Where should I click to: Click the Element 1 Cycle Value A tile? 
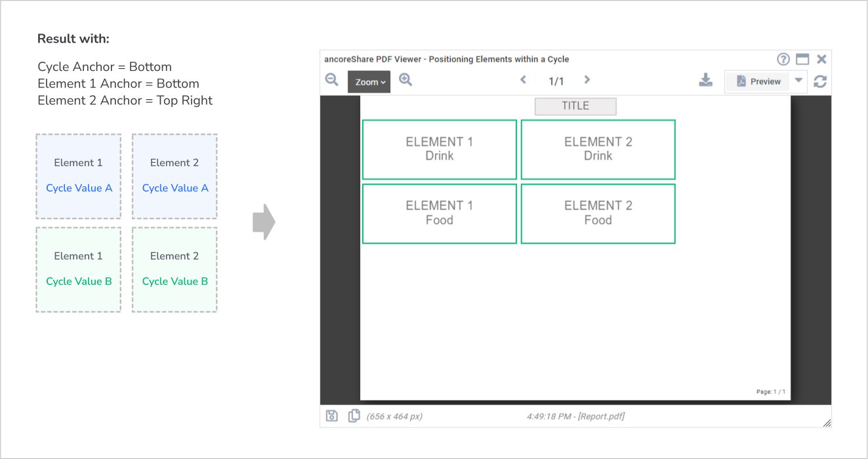pyautogui.click(x=79, y=176)
